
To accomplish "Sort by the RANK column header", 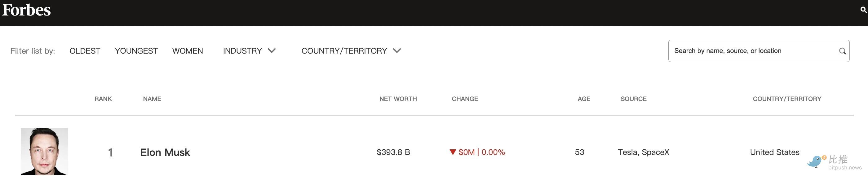I will pos(103,99).
